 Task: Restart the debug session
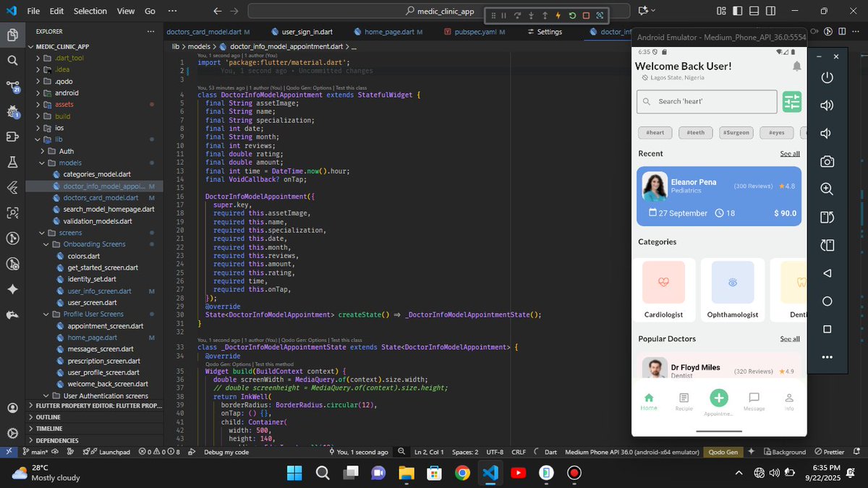pos(572,15)
